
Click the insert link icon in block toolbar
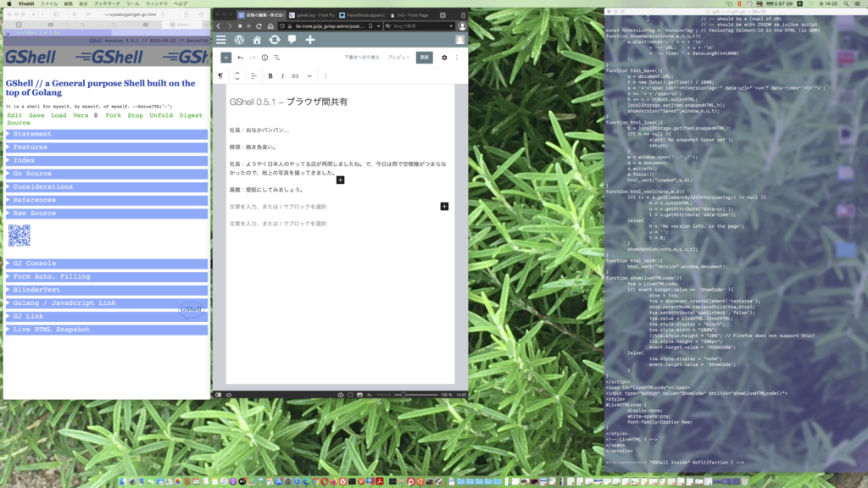295,76
